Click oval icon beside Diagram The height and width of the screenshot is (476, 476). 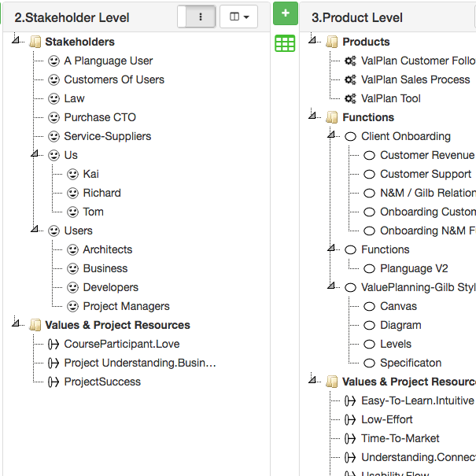370,326
